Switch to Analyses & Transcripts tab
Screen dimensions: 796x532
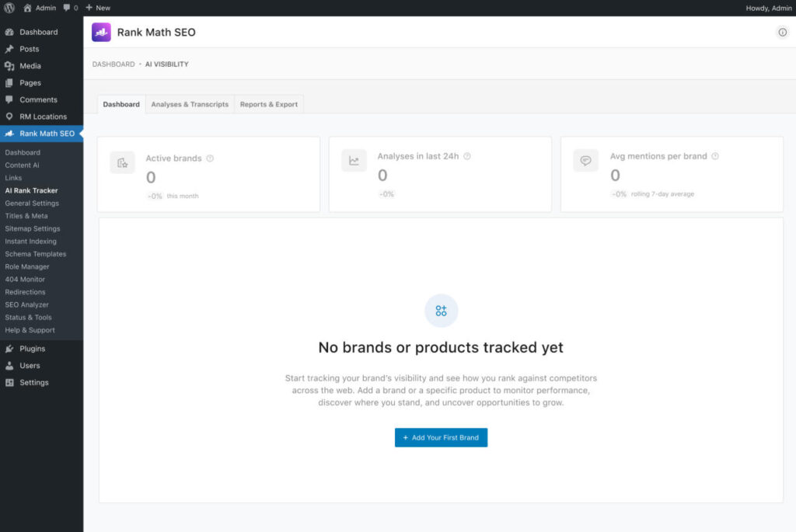(190, 104)
